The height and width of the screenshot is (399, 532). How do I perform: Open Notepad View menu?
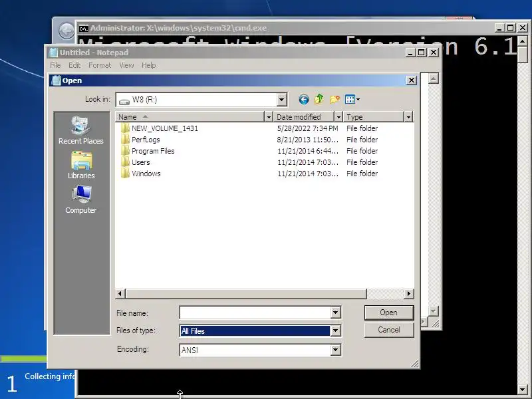[x=126, y=65]
